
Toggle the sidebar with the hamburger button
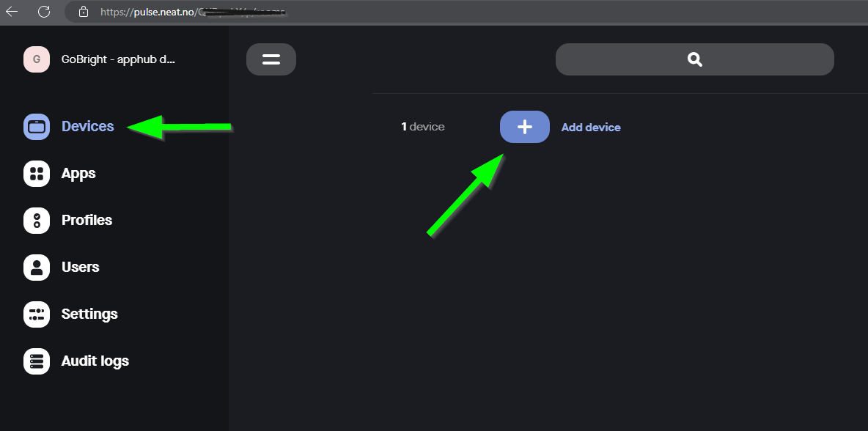(x=271, y=59)
